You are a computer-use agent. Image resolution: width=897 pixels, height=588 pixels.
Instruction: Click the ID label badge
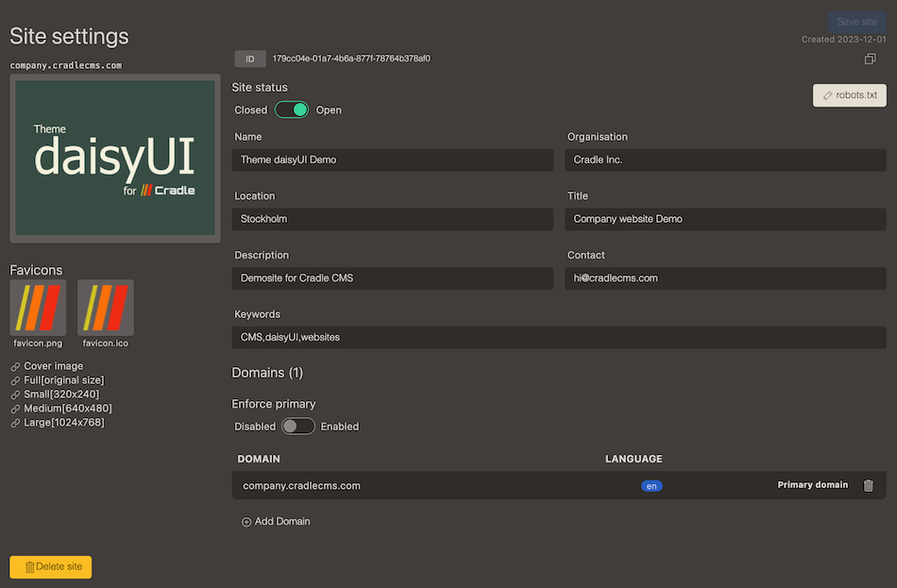[x=250, y=59]
